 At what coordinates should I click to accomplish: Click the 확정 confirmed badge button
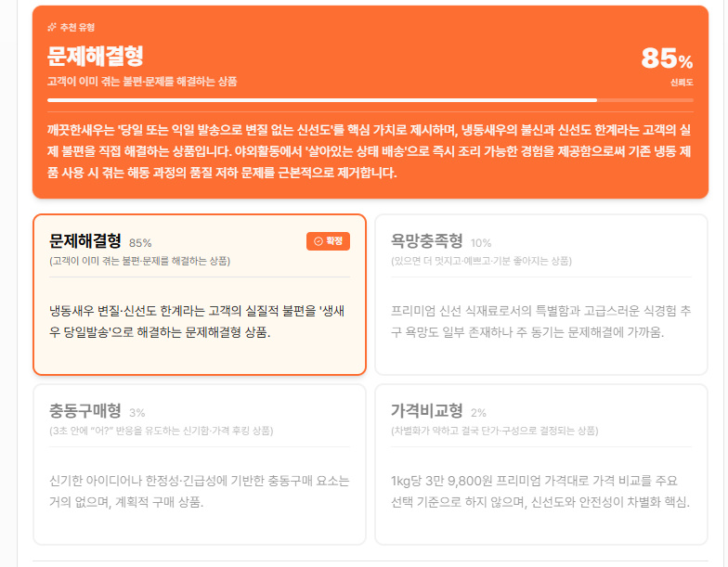click(328, 241)
